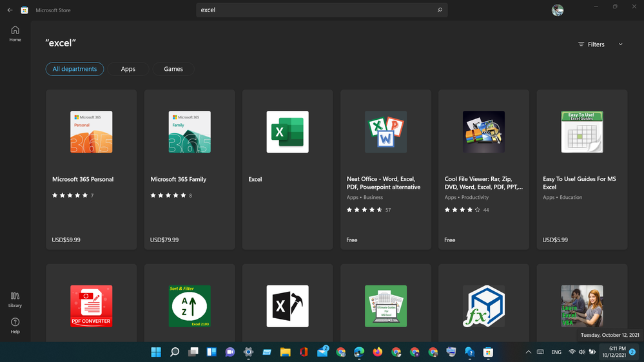Click Cool File Viewer title text

tap(483, 183)
